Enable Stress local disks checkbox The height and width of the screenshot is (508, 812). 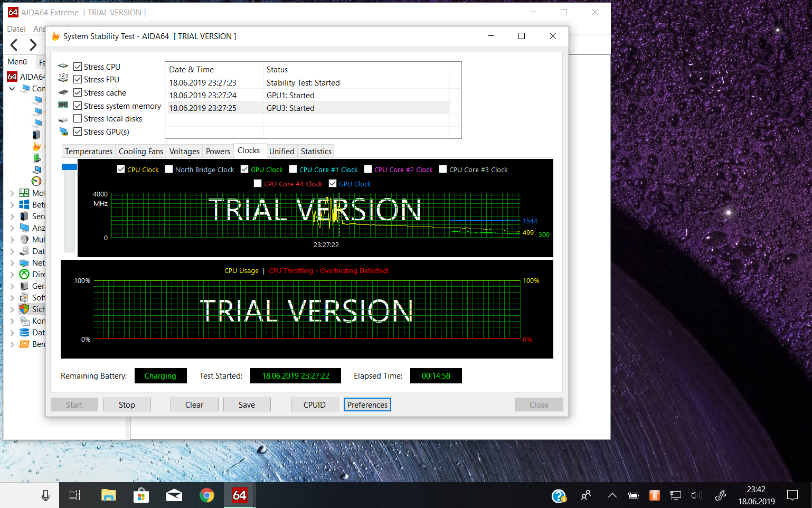78,118
